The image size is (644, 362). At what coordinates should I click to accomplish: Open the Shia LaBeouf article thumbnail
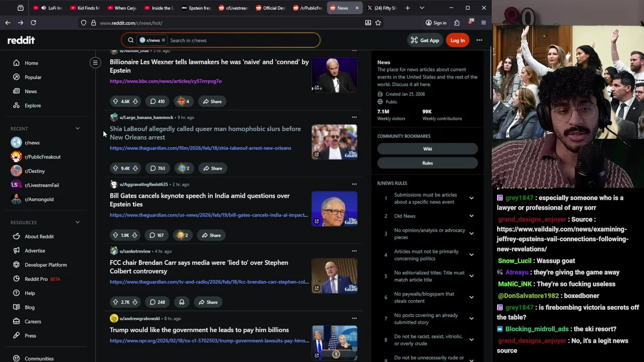click(334, 142)
